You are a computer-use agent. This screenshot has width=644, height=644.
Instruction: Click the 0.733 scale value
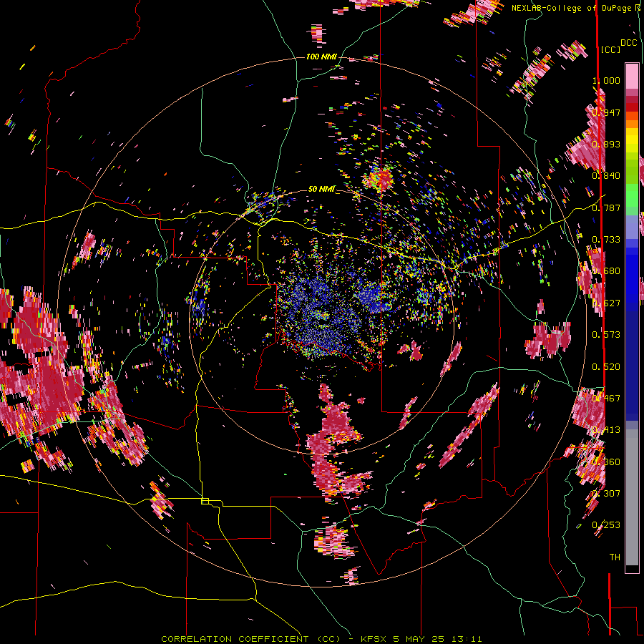coord(606,240)
